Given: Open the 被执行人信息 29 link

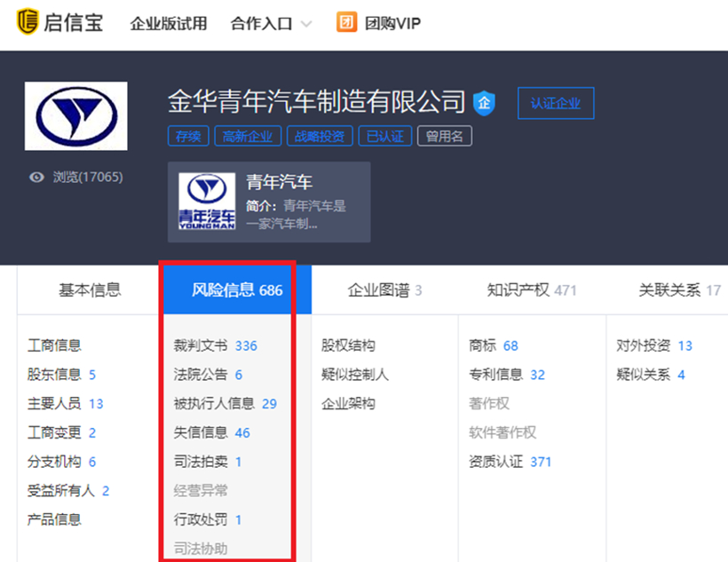Looking at the screenshot, I should 226,403.
